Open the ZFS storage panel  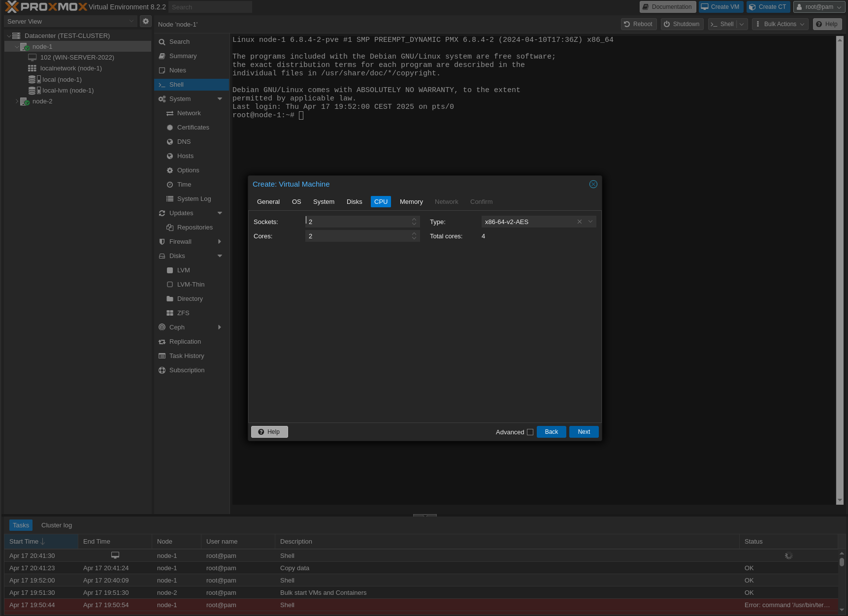(x=183, y=313)
